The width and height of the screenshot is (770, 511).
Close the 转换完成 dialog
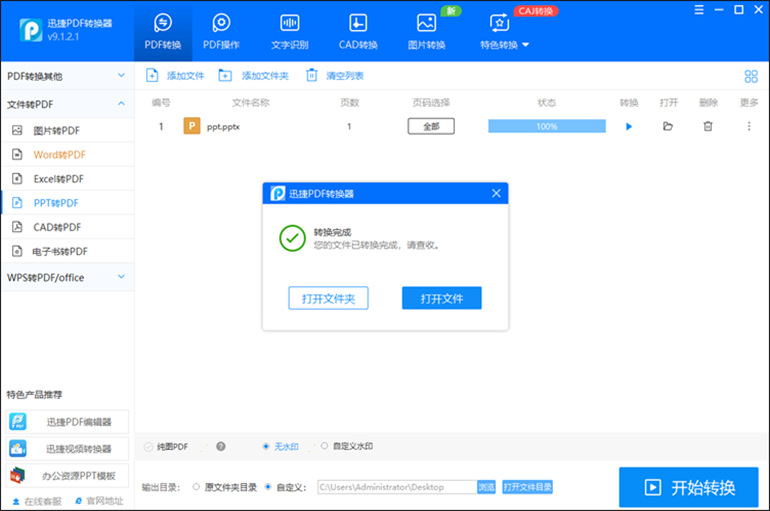pos(496,193)
